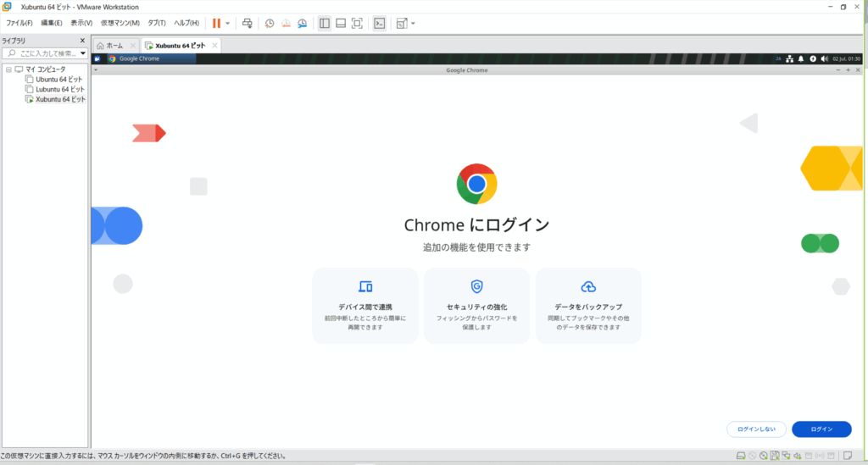Click the ログインしない button
The image size is (868, 465).
pyautogui.click(x=756, y=429)
